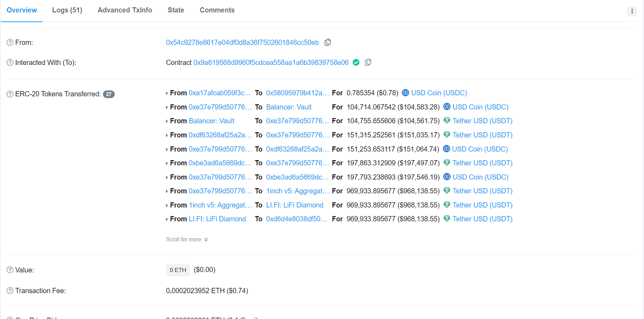Click transaction fee 0.0002023952 ETH ($0.74)

(x=207, y=291)
